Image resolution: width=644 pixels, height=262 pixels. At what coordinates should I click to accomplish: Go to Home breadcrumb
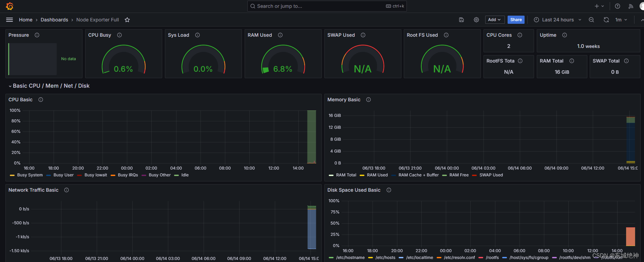point(26,20)
